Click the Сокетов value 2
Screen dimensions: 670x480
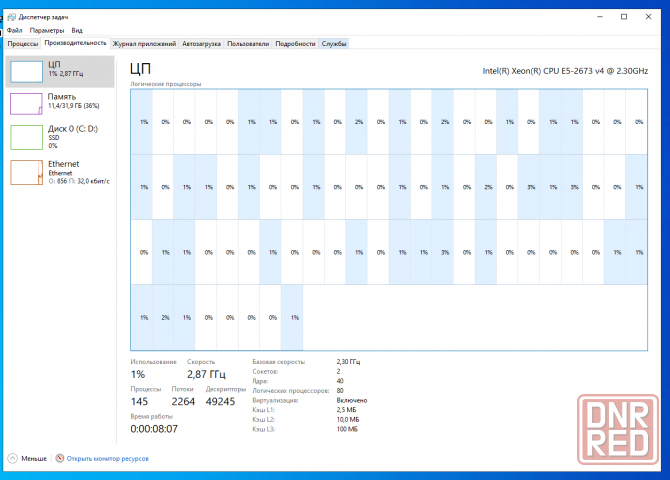338,371
